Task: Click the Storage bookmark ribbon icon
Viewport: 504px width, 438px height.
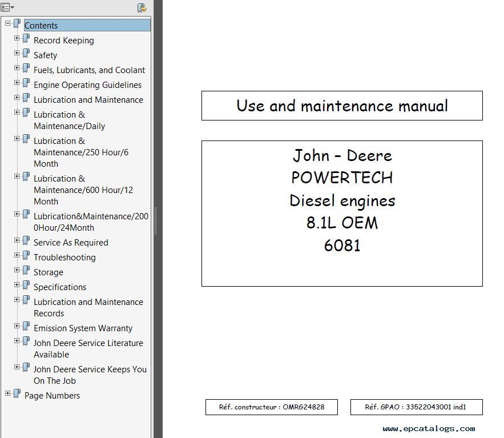Action: pos(26,271)
